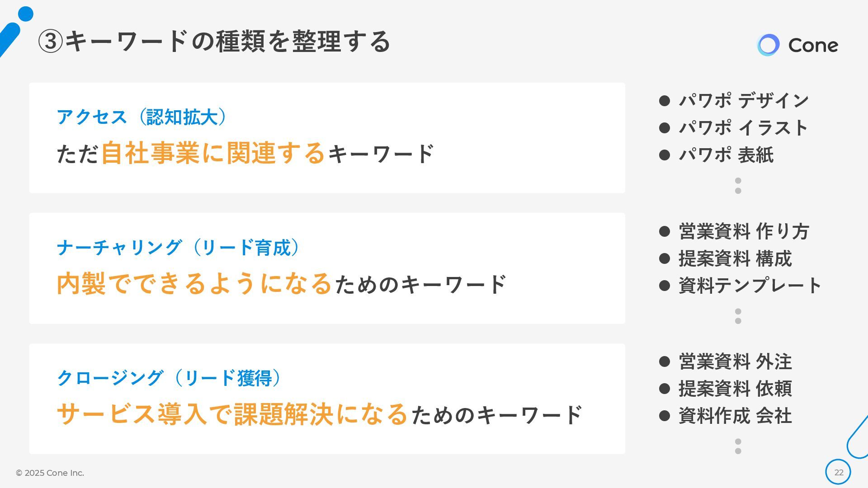
Task: Click the bullet dot beside 営業資料 外注
Action: (x=664, y=361)
